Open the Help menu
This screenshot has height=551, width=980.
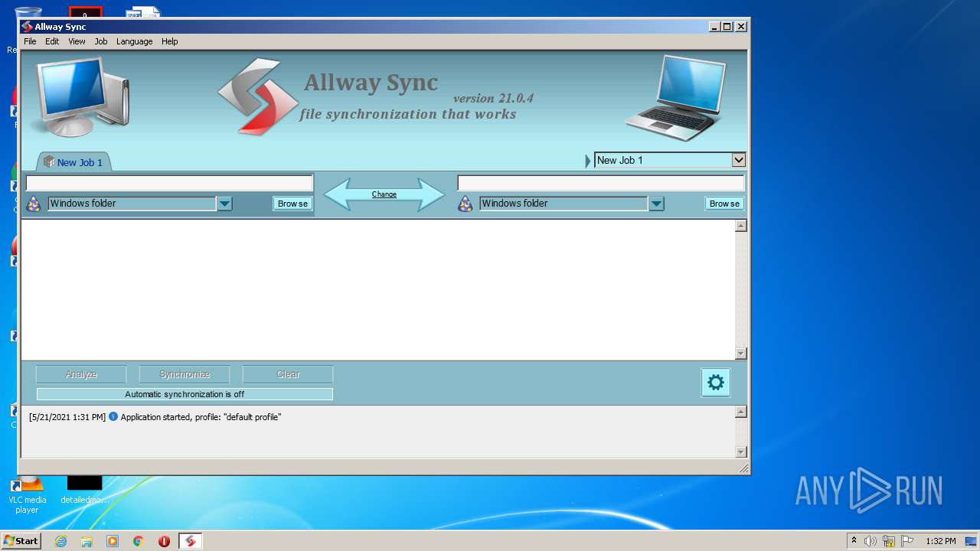[x=169, y=41]
